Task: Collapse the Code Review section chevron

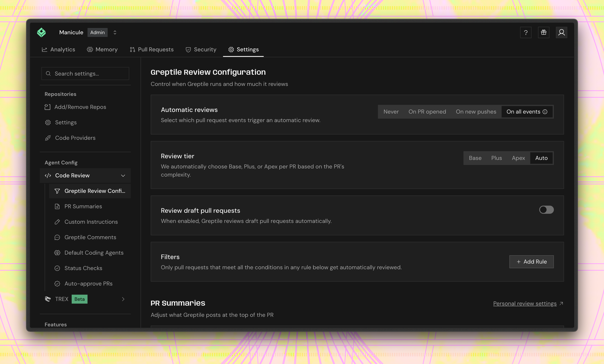Action: [x=123, y=175]
